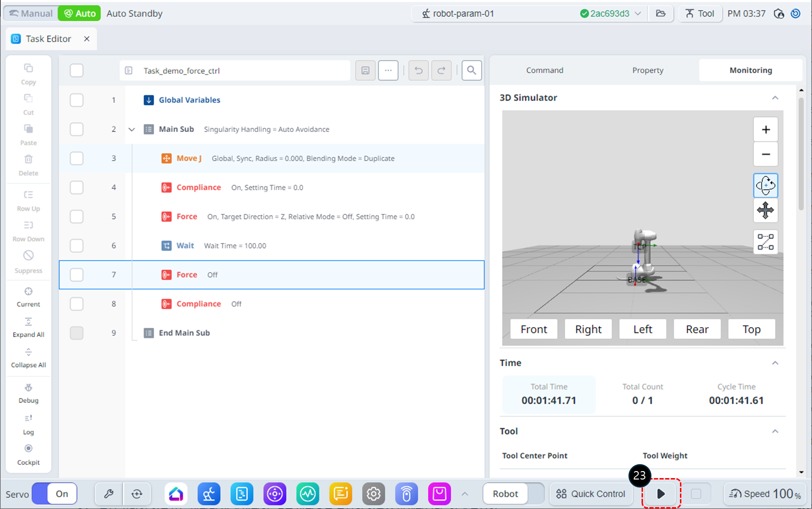Switch to the Command tab

pos(545,70)
